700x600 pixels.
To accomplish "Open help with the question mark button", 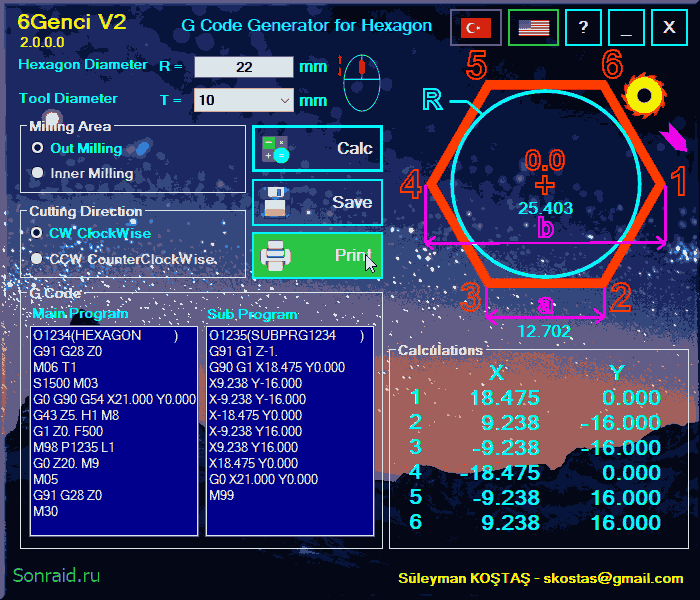I will [x=583, y=28].
